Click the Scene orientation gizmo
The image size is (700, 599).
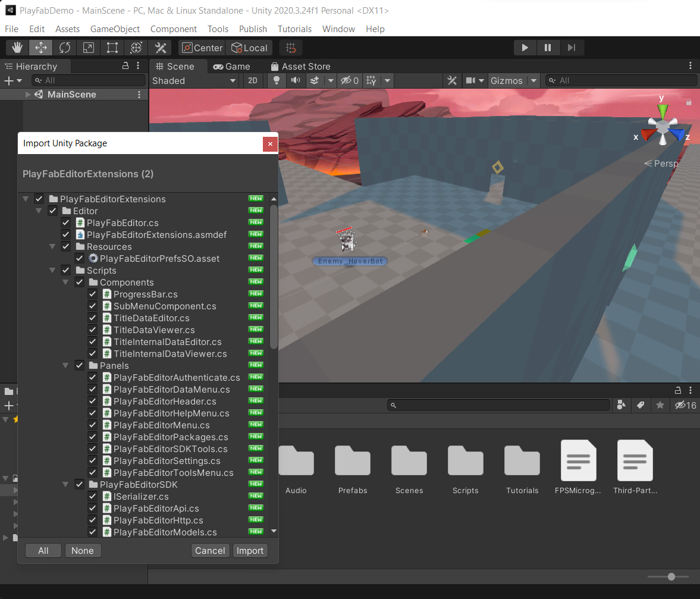pos(663,127)
